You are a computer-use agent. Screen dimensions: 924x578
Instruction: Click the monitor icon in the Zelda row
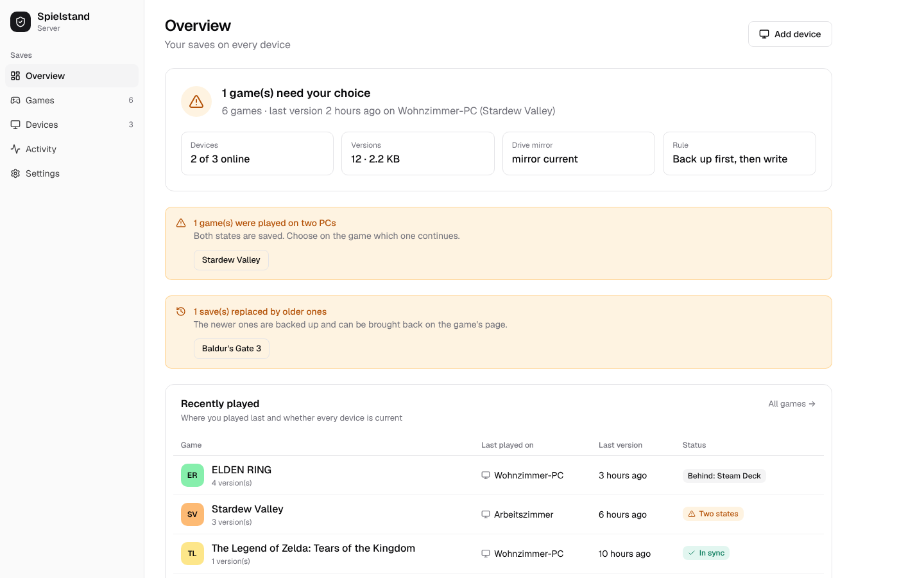coord(486,554)
